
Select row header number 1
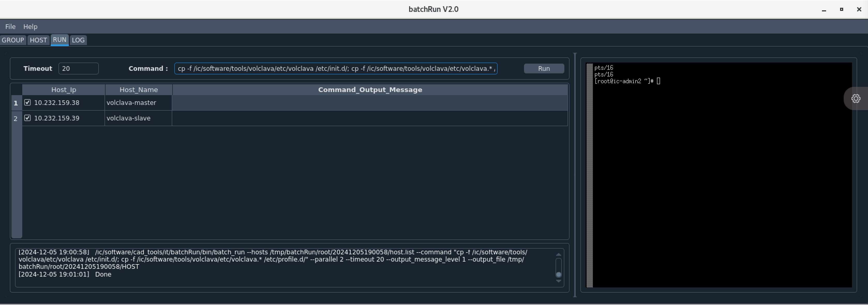16,103
